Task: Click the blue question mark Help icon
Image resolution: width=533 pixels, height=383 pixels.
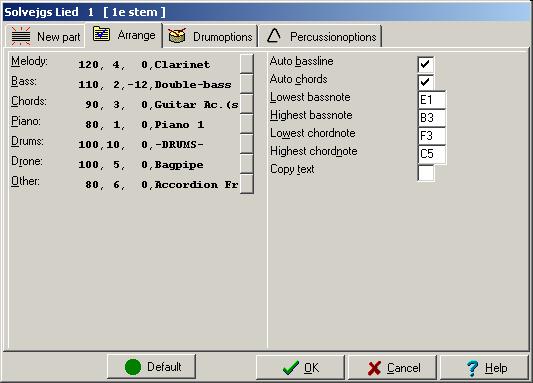Action: click(472, 368)
